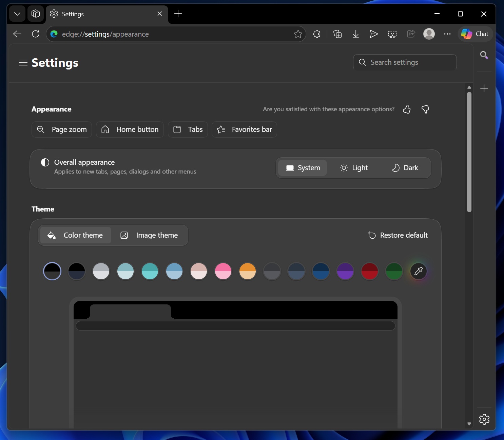Click the settings hamburger menu icon
This screenshot has width=504, height=440.
click(x=23, y=62)
